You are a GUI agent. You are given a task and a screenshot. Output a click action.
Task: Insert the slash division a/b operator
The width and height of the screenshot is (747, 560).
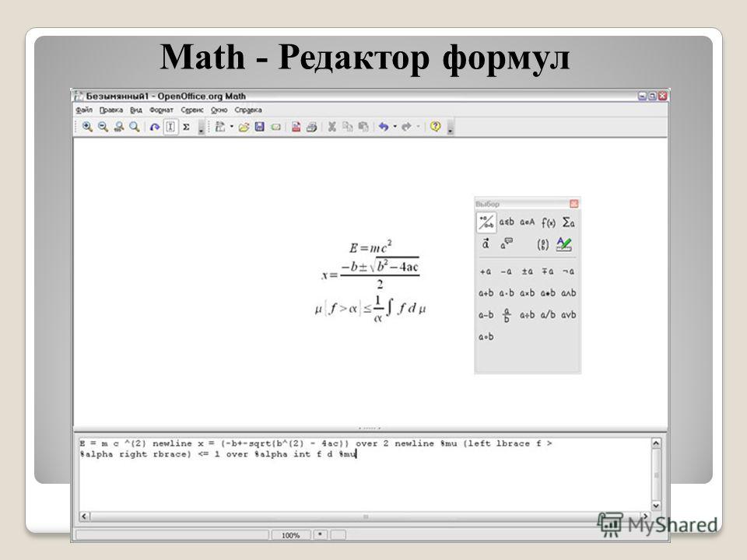[x=548, y=315]
